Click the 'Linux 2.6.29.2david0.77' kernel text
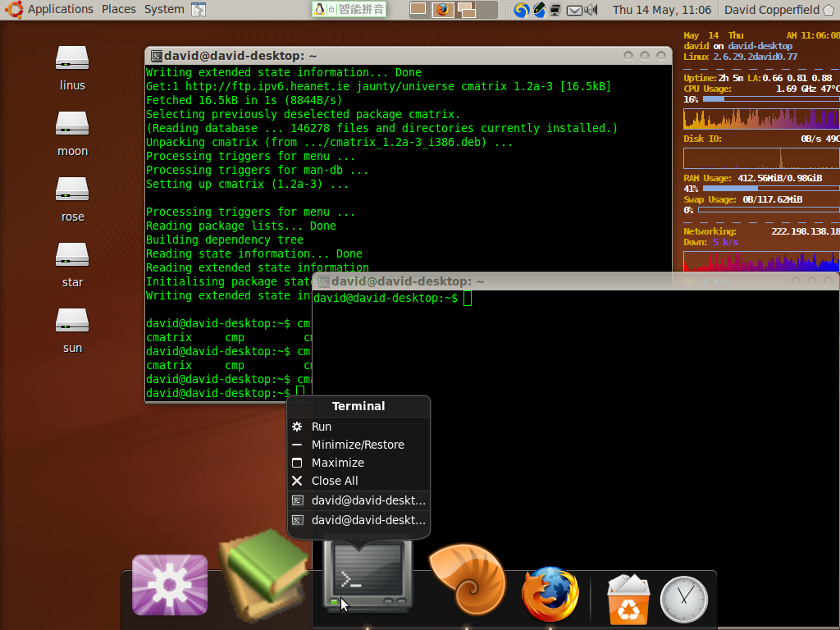Viewport: 840px width, 630px height. tap(741, 57)
